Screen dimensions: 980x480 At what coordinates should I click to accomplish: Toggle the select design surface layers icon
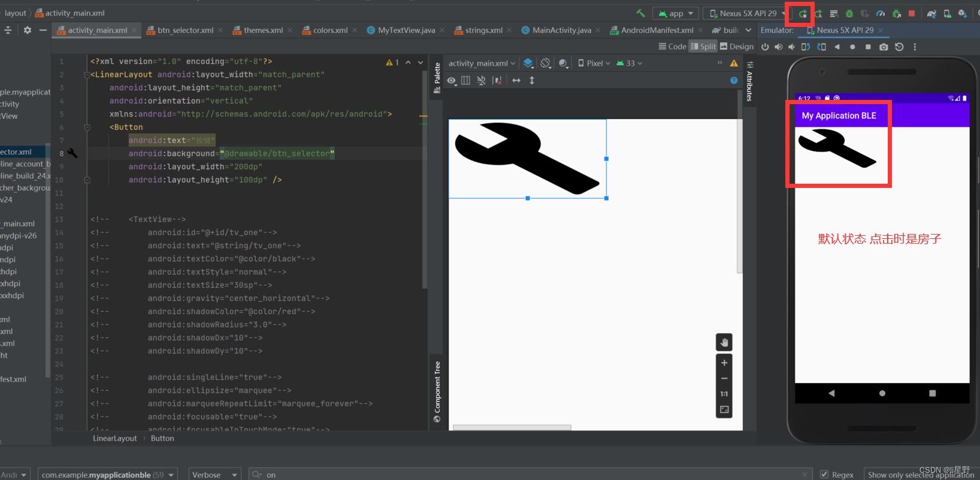[x=528, y=63]
